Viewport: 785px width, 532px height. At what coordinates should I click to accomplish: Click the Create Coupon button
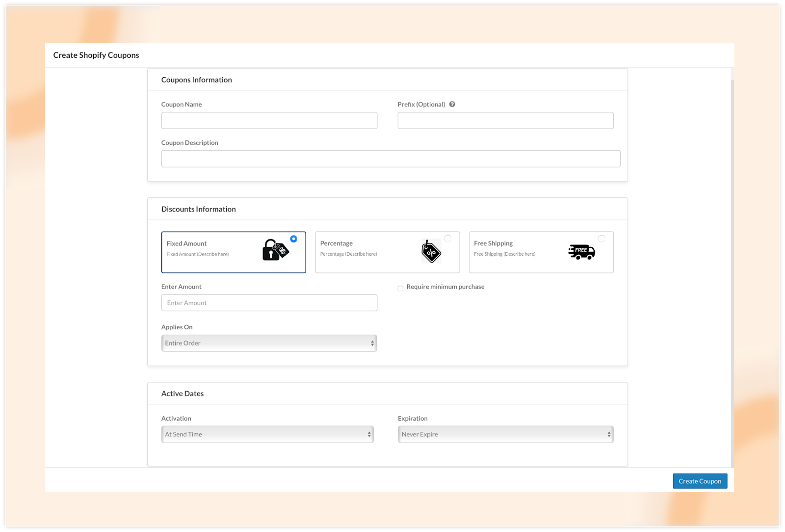pos(700,481)
